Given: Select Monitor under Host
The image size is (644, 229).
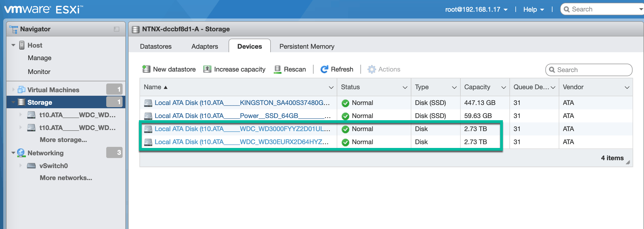Looking at the screenshot, I should coord(39,72).
